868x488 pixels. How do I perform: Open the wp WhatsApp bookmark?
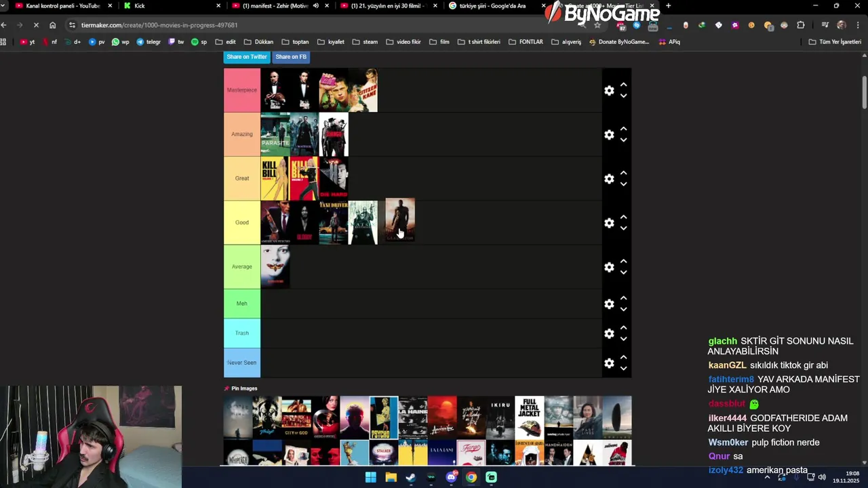120,42
